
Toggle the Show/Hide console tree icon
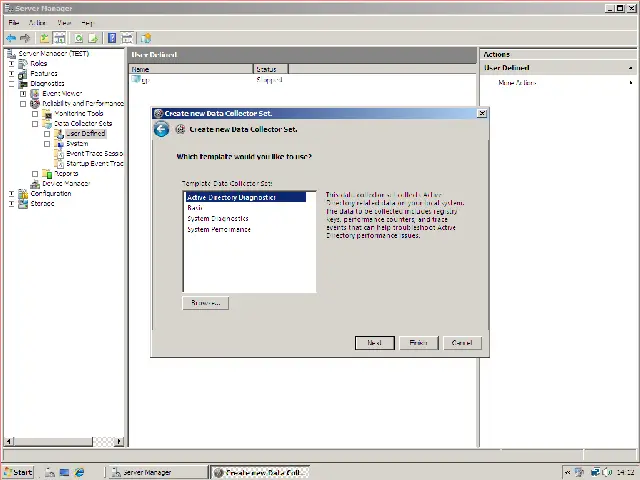[x=60, y=38]
